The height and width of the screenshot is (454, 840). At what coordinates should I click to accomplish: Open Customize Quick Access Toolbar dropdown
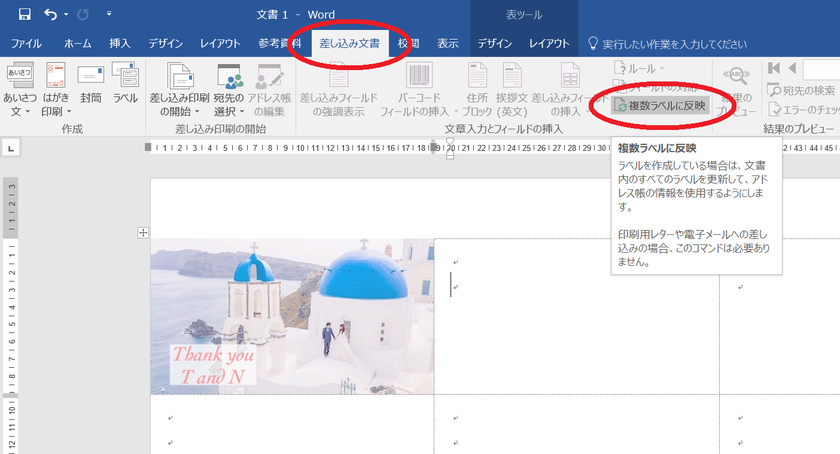(109, 13)
